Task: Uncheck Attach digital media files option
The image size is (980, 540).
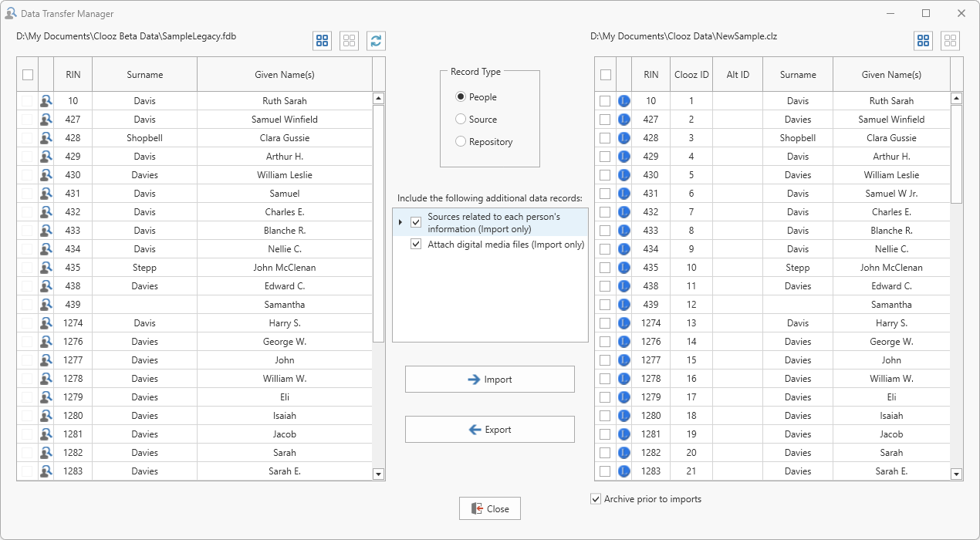Action: point(416,245)
